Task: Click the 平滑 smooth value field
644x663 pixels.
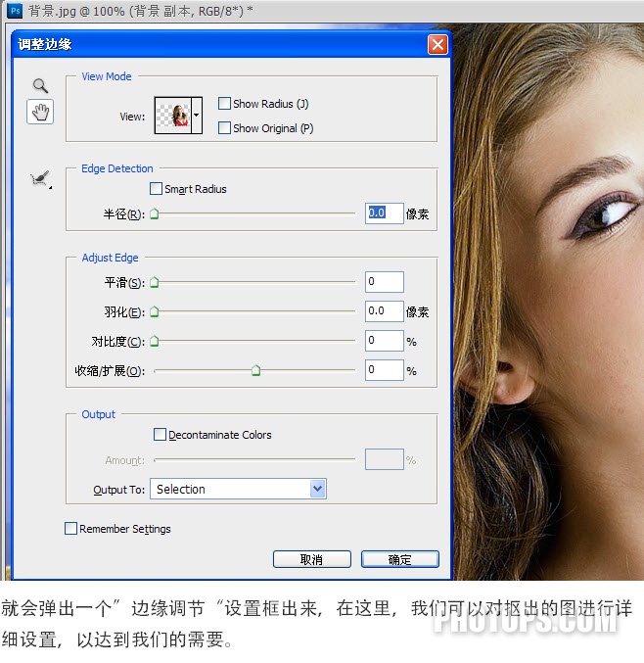Action: point(384,282)
